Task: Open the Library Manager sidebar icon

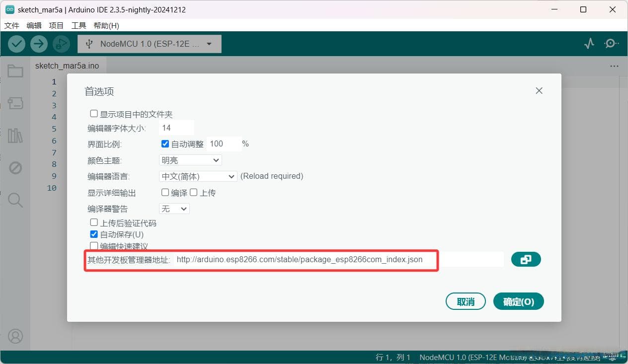Action: [15, 136]
